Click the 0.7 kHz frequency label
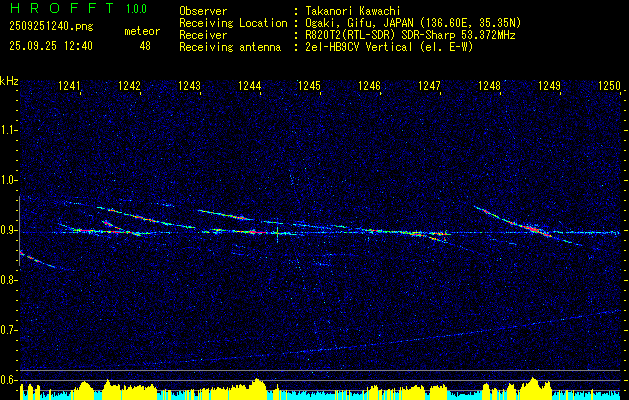This screenshot has width=629, height=400. tap(9, 330)
